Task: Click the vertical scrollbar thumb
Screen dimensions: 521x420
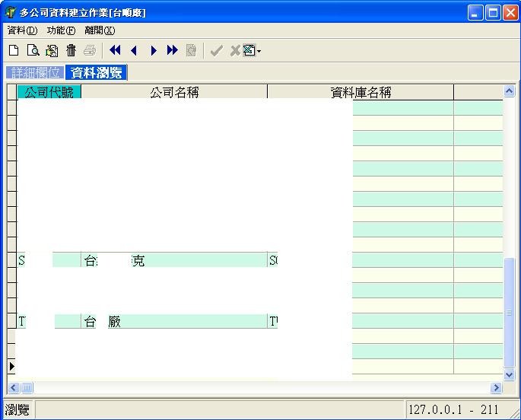Action: [x=509, y=313]
